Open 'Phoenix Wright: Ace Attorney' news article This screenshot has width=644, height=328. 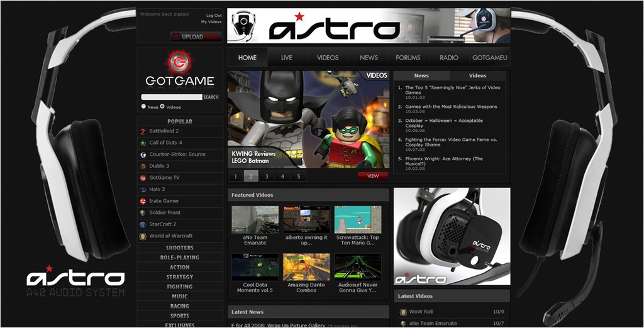(444, 161)
